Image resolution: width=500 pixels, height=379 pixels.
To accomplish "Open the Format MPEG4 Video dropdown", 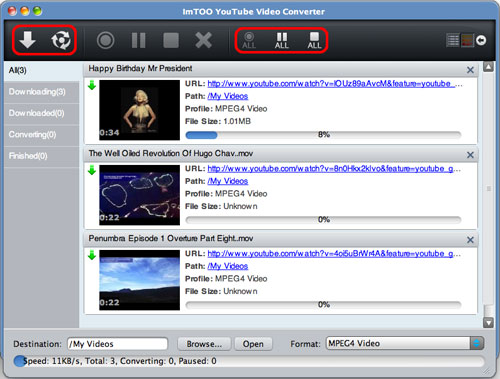I will click(405, 343).
